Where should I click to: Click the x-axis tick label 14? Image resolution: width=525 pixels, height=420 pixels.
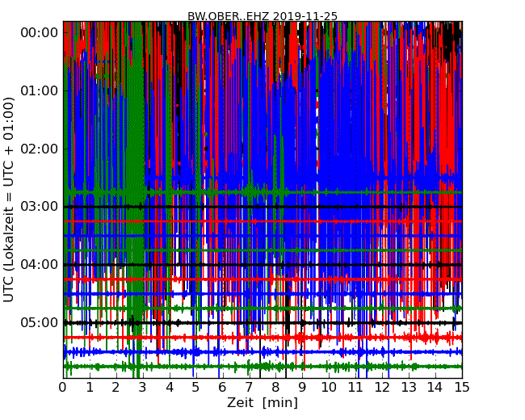[435, 388]
